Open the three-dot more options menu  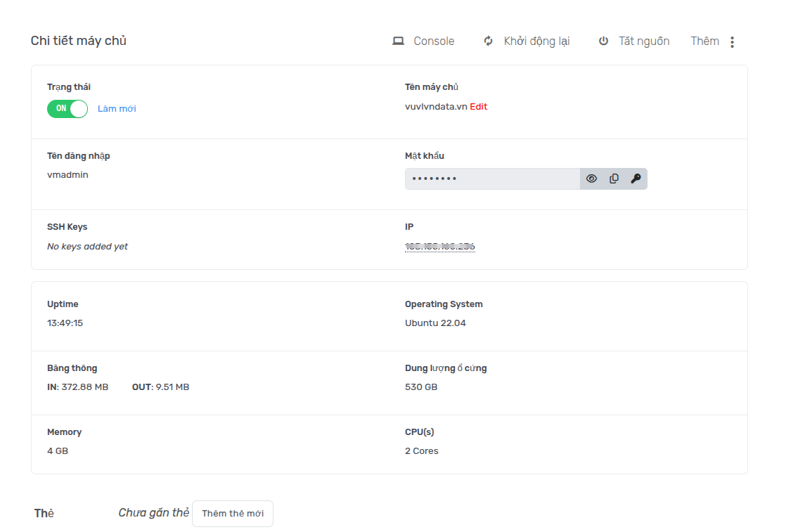click(732, 42)
